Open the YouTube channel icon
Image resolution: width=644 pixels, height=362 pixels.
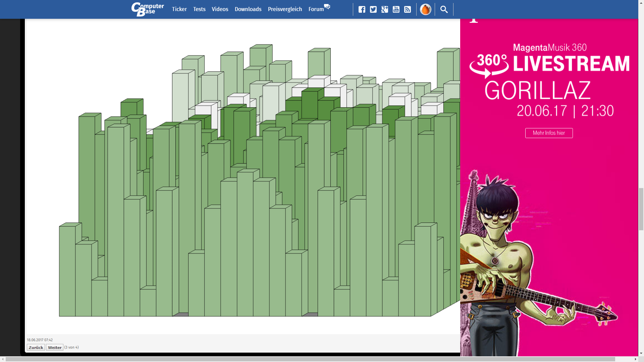(x=396, y=9)
